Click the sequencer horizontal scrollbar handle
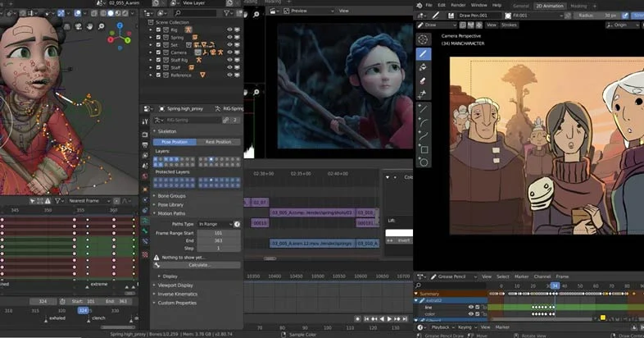This screenshot has height=338, width=644. (270, 258)
